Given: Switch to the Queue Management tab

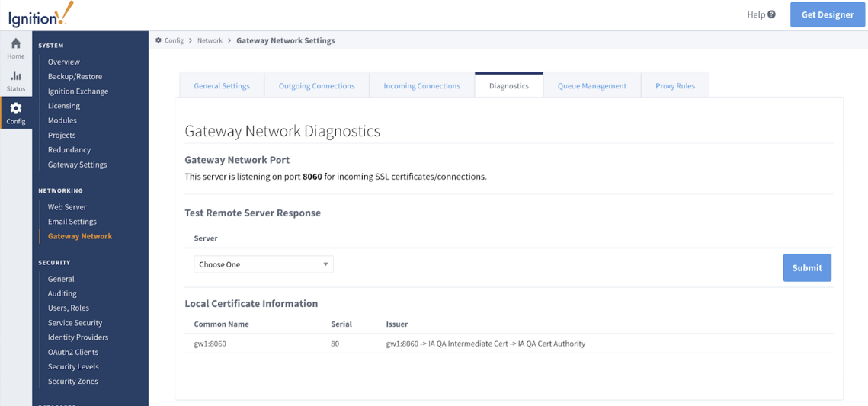Looking at the screenshot, I should [x=592, y=86].
